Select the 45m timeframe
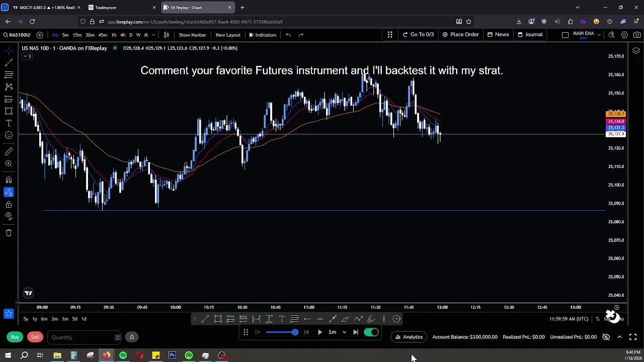Viewport: 644px width, 362px height. point(103,35)
